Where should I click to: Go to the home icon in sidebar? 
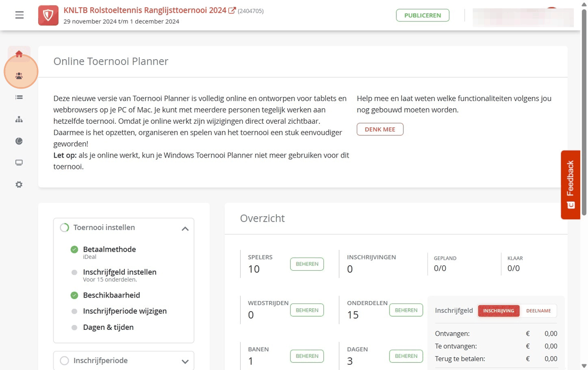point(19,54)
